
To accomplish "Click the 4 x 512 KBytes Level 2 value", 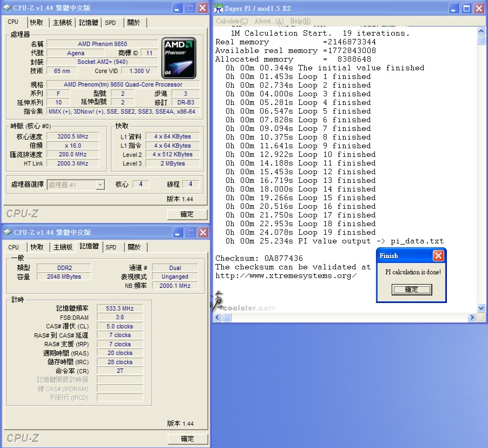I will point(173,154).
